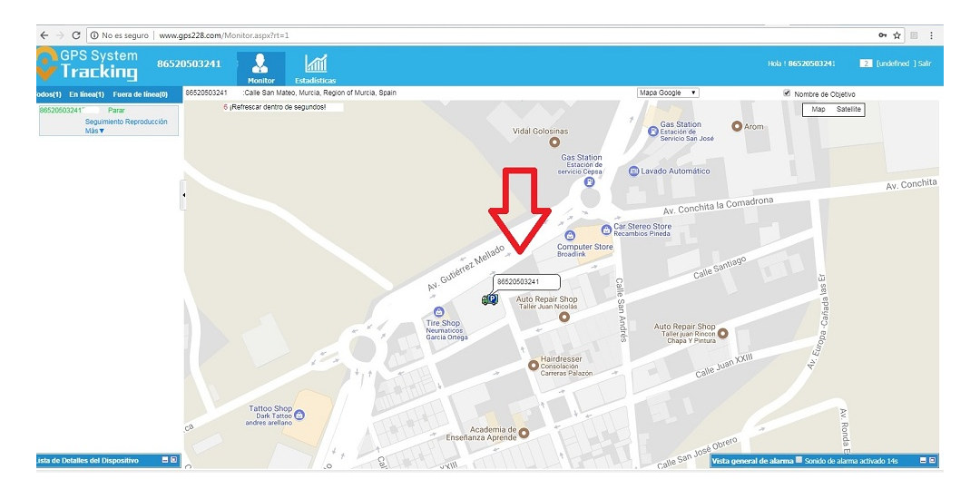The image size is (980, 499).
Task: Select the Todos(1) device filter tab
Action: 48,95
